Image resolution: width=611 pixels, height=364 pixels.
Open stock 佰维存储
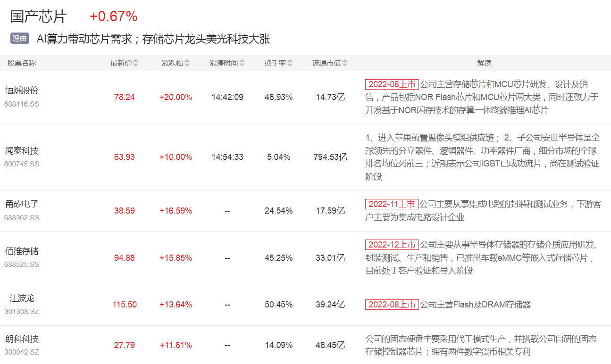22,251
